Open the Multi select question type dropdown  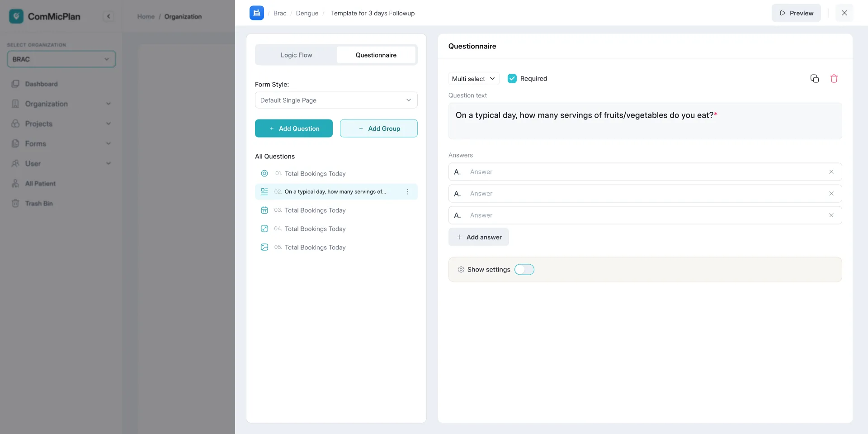pos(474,79)
